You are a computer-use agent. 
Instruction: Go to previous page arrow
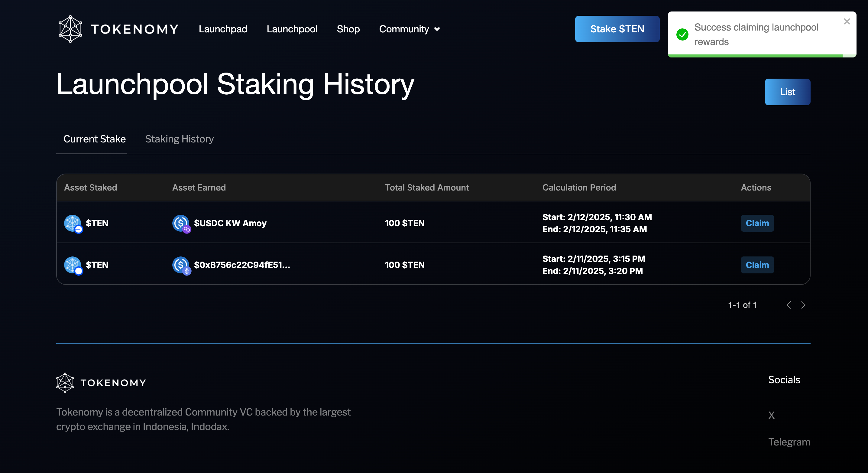pos(789,305)
